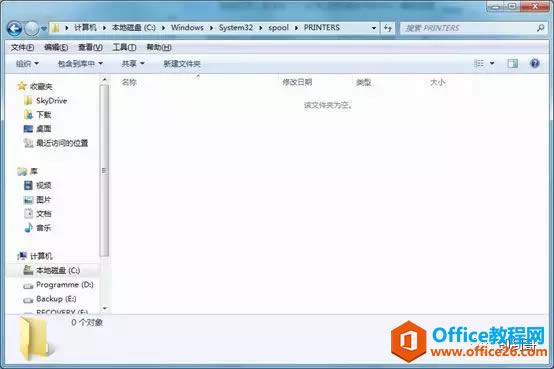Expand arrow after System32 breadcrumb
The width and height of the screenshot is (554, 369).
260,28
